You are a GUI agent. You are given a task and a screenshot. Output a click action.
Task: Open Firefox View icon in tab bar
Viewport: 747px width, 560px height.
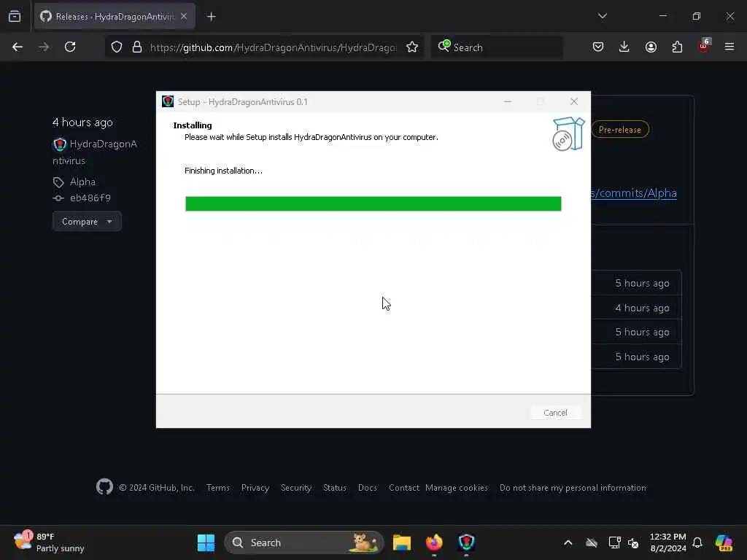click(15, 16)
